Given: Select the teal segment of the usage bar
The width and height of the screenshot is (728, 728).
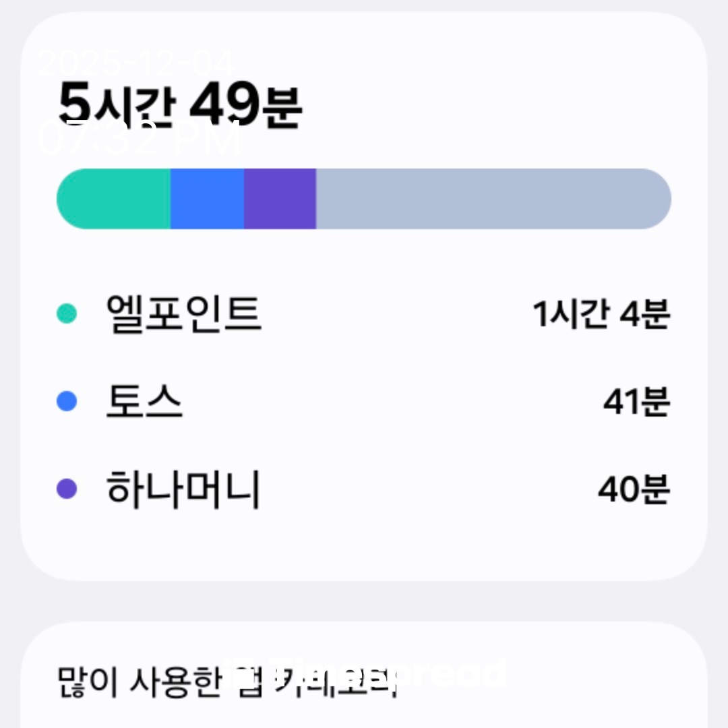Looking at the screenshot, I should coord(115,199).
